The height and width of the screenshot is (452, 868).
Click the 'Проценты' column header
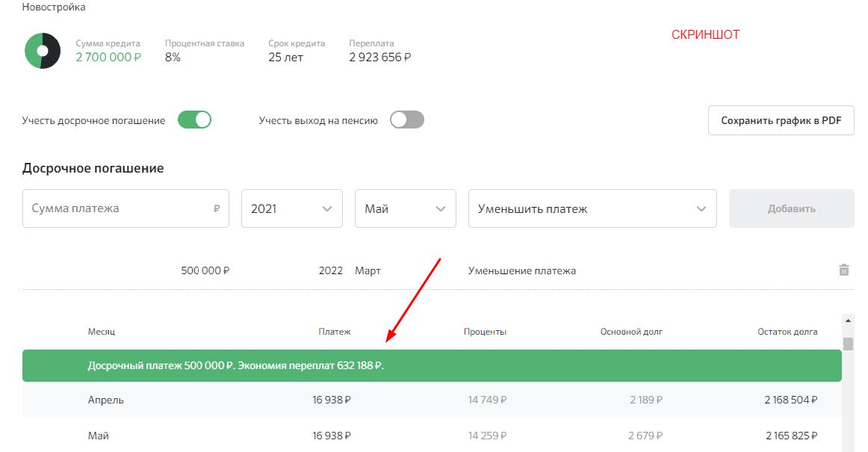click(x=485, y=332)
